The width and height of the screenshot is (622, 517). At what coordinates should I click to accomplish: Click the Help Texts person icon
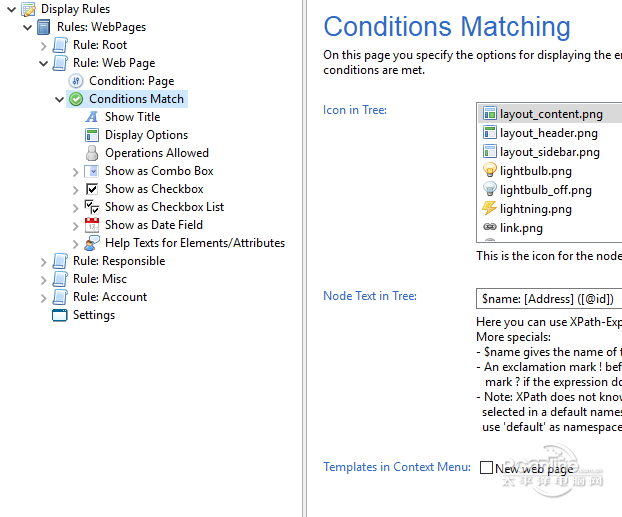[x=92, y=243]
